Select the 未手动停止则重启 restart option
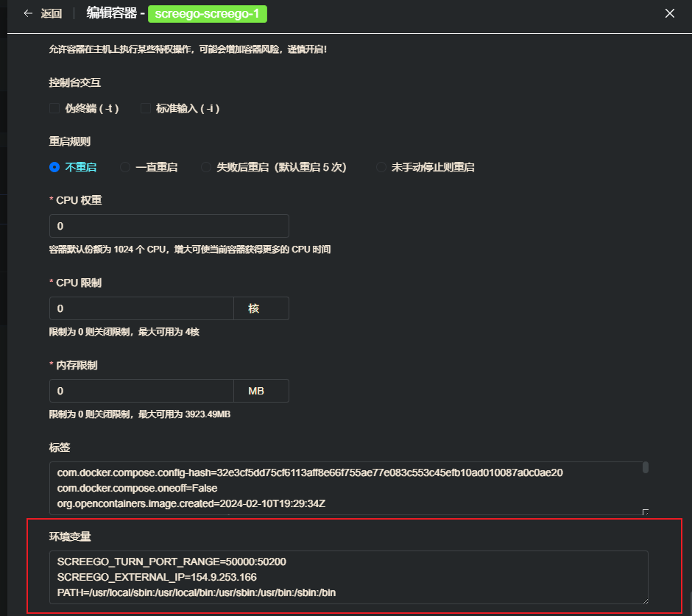 tap(381, 167)
